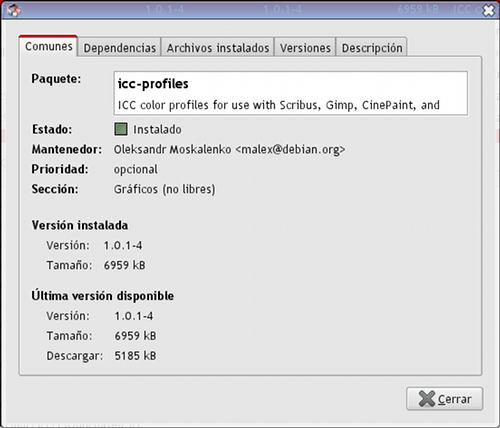This screenshot has height=428, width=500.
Task: Click the 'Estado:' label
Action: (52, 129)
